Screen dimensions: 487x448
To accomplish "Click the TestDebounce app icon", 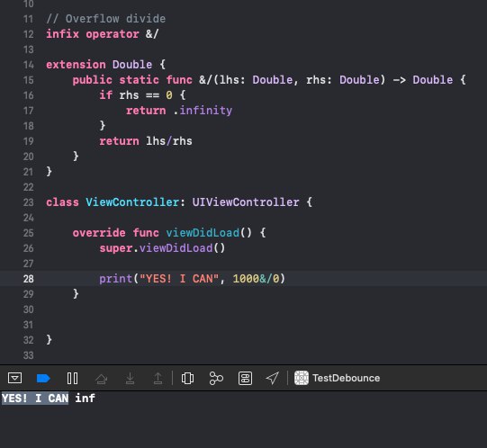I will pos(302,378).
